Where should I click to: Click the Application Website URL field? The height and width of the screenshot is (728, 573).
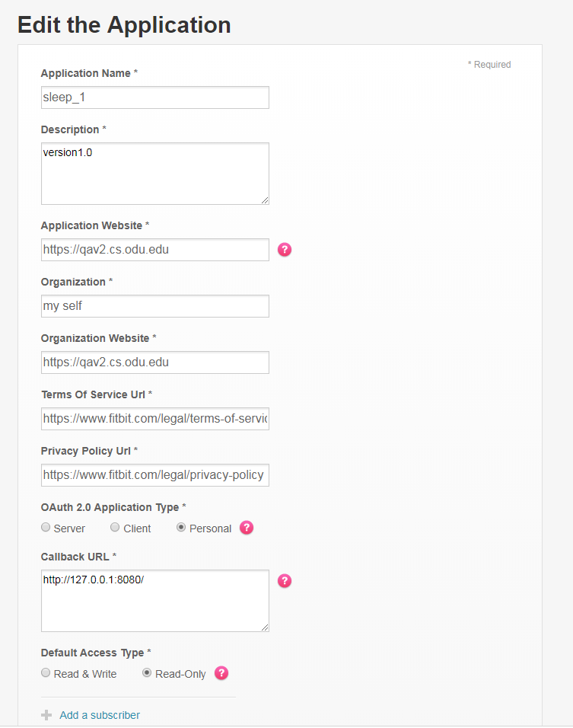154,250
